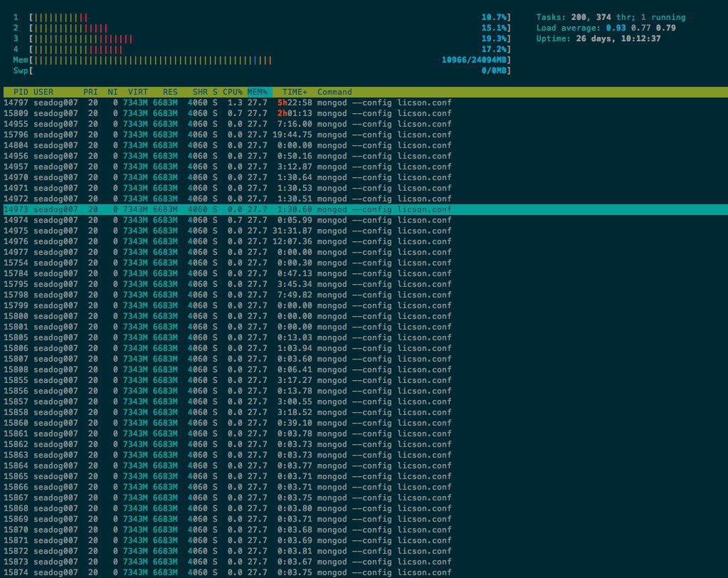728x578 pixels.
Task: Select process row with PID 14975
Action: point(364,231)
